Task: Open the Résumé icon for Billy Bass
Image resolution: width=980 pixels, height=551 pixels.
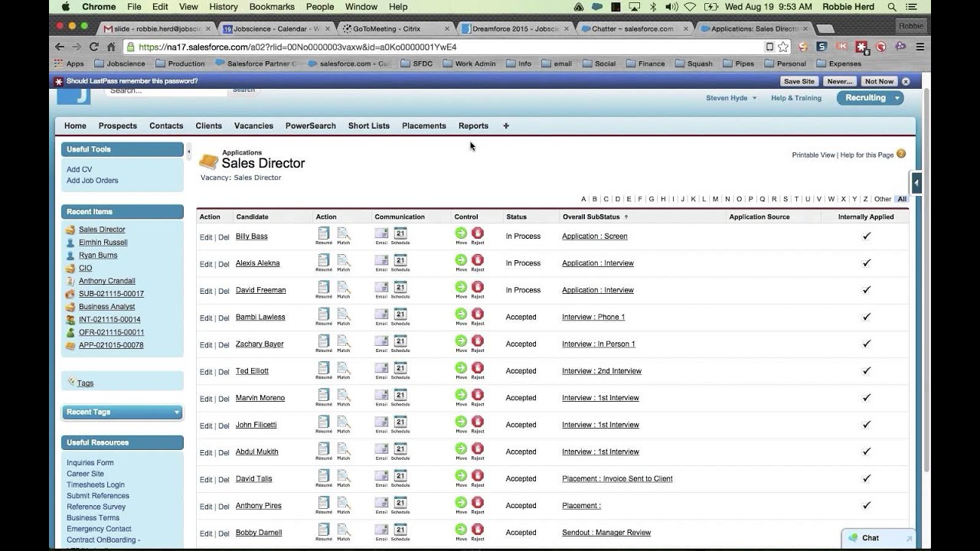Action: coord(324,233)
